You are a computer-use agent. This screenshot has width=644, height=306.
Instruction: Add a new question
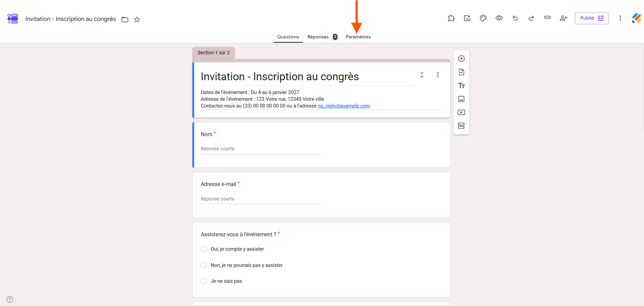tap(461, 59)
